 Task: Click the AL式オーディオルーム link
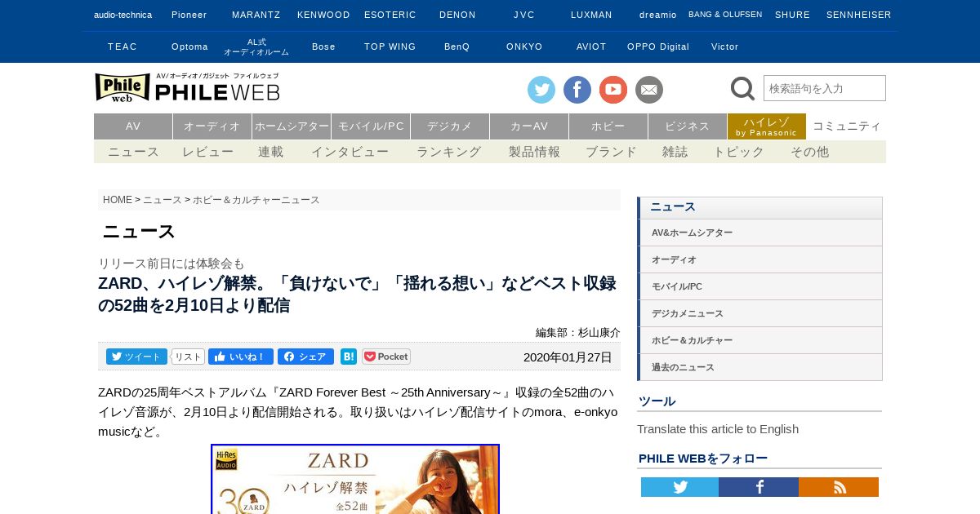[x=256, y=47]
